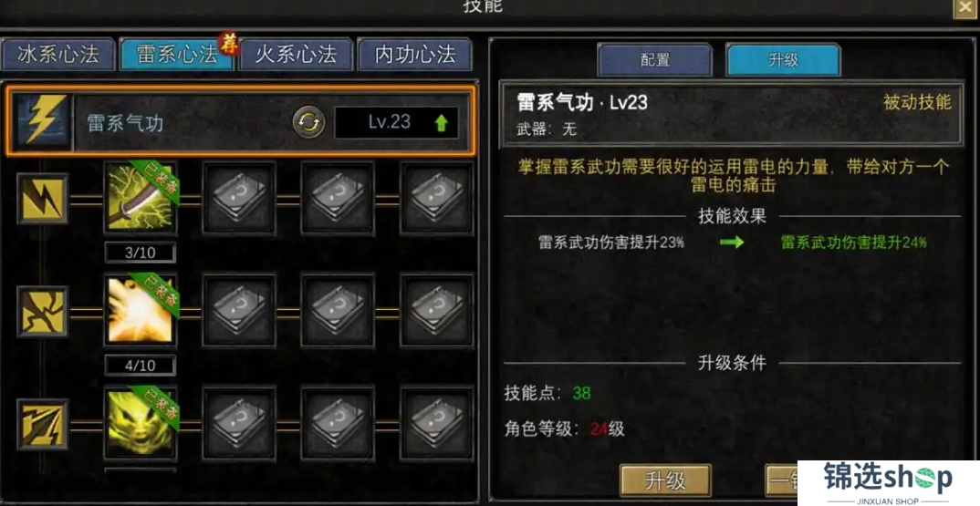This screenshot has height=506, width=980.
Task: Switch to the 冰系心法 tab
Action: 58,55
